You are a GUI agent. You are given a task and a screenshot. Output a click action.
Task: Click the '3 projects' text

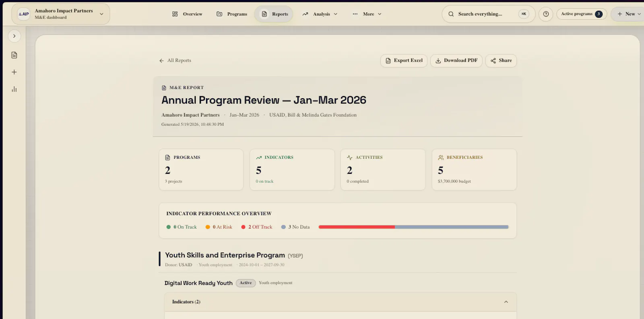[x=173, y=182]
